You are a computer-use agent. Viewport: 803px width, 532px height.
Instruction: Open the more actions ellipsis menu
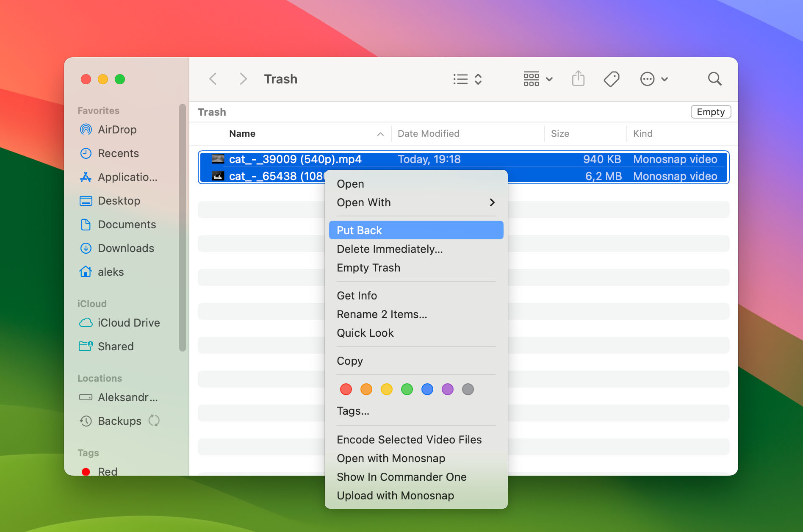pyautogui.click(x=653, y=79)
